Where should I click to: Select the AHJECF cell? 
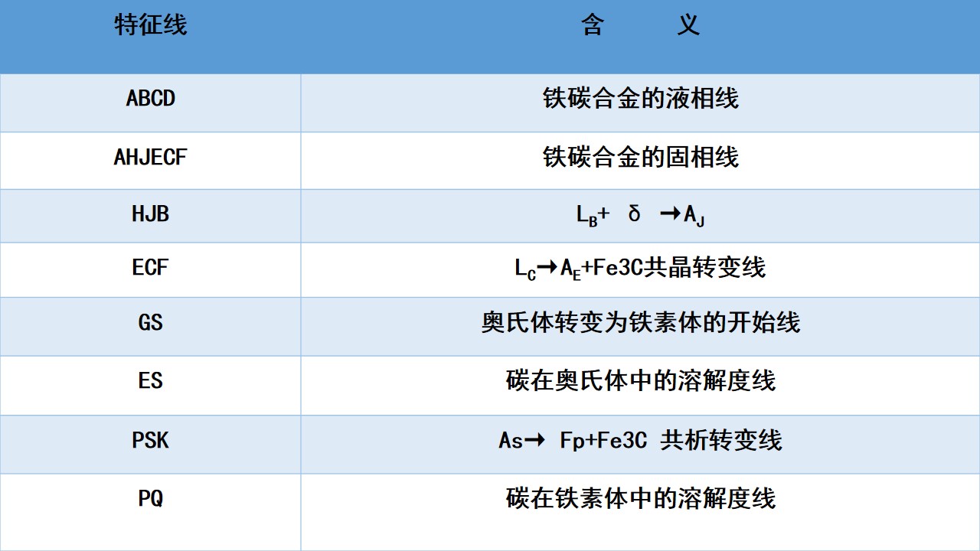point(150,157)
